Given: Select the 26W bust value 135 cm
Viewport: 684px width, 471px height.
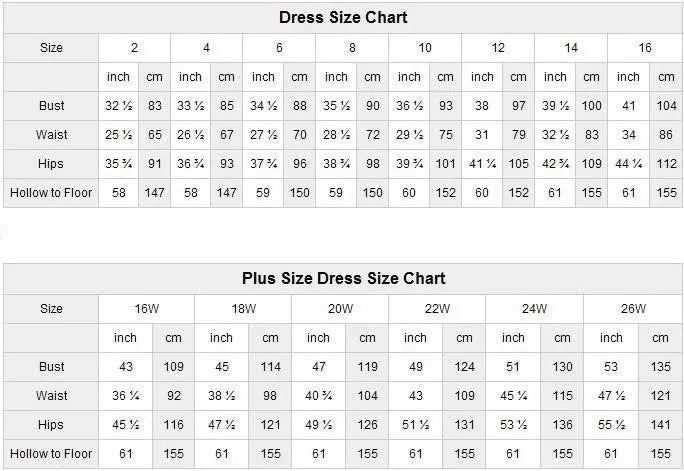Looking at the screenshot, I should [660, 367].
